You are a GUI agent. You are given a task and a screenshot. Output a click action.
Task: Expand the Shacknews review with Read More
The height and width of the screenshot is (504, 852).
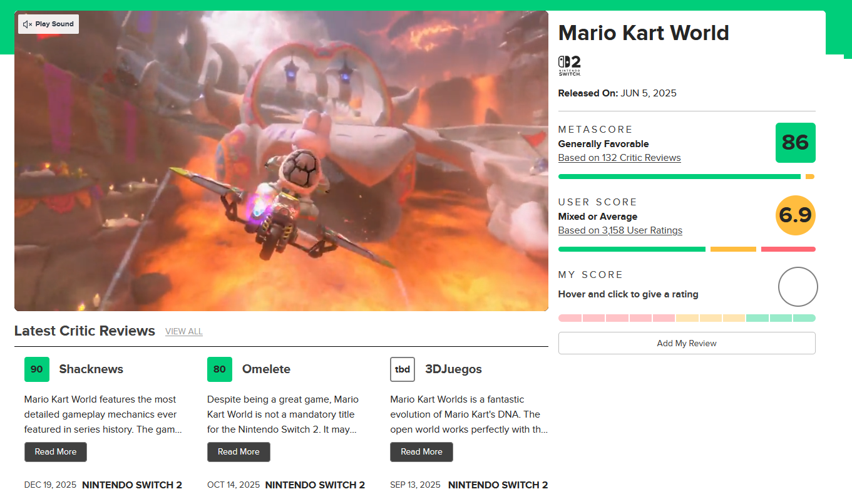tap(56, 452)
